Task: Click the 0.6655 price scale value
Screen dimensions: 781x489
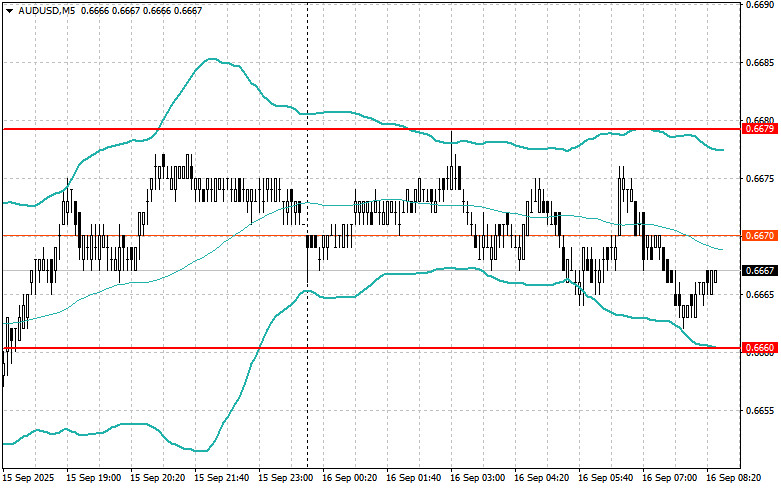Action: [x=760, y=411]
